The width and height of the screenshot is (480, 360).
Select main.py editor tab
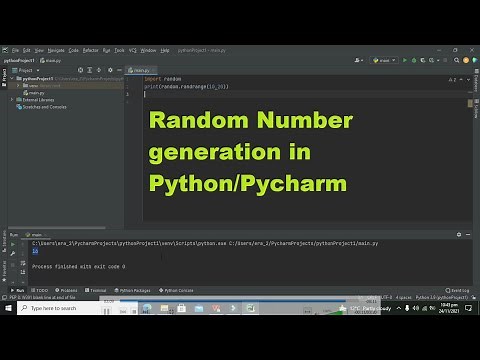pos(141,70)
